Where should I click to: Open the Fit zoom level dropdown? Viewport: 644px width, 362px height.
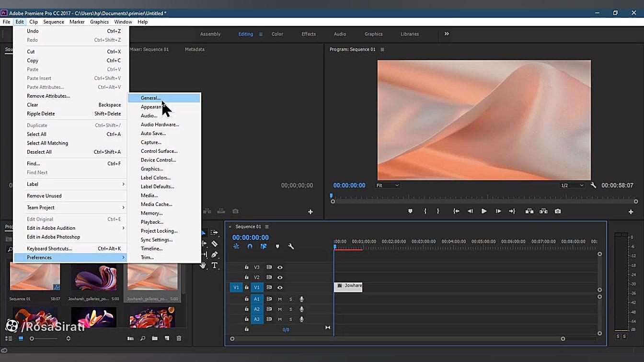(x=387, y=185)
